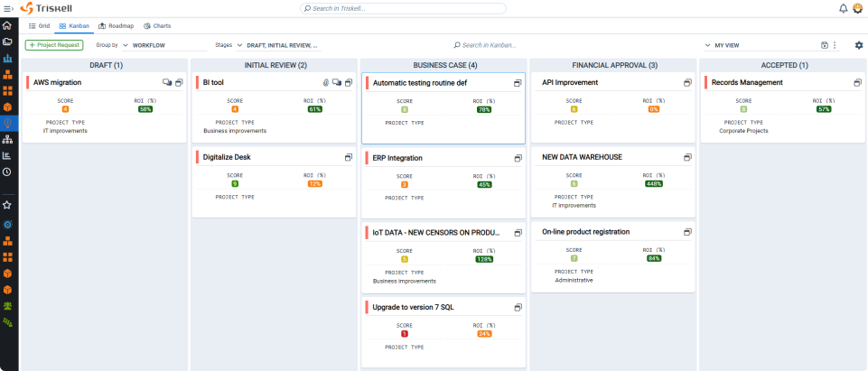This screenshot has height=371, width=868.
Task: Click the save view icon
Action: 825,45
